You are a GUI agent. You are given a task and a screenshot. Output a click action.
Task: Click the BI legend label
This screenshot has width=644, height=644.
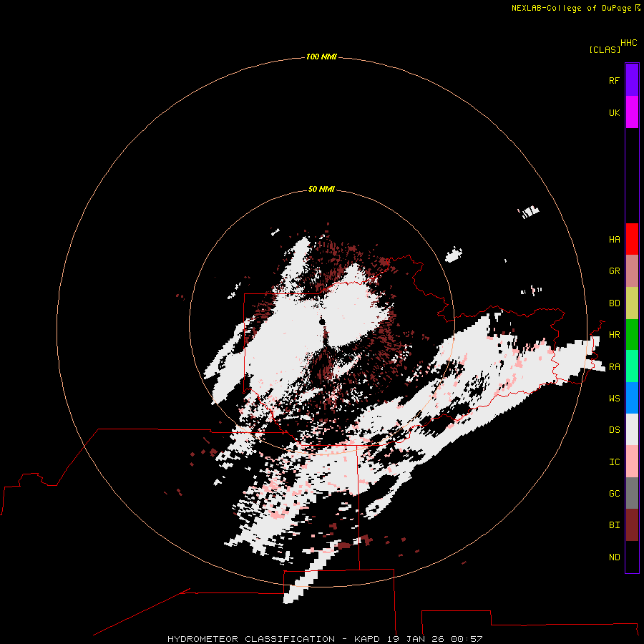614,525
